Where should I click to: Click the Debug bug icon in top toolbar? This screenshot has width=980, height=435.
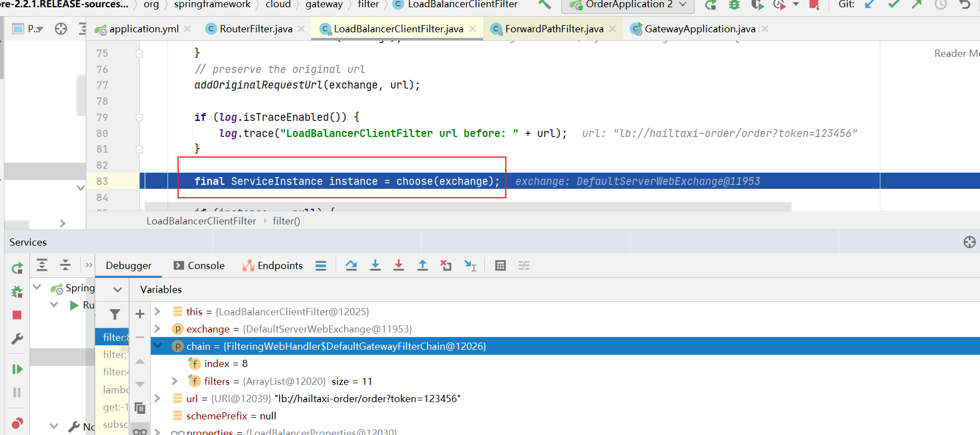pos(735,5)
